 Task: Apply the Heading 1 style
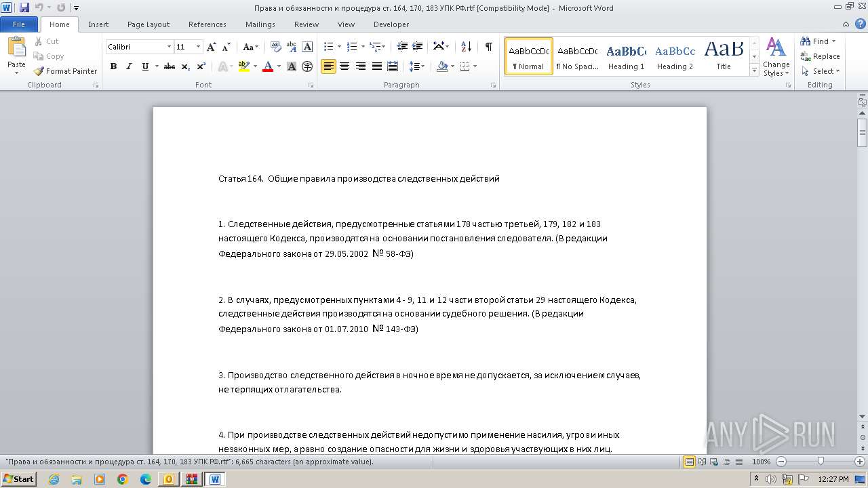pyautogui.click(x=627, y=56)
